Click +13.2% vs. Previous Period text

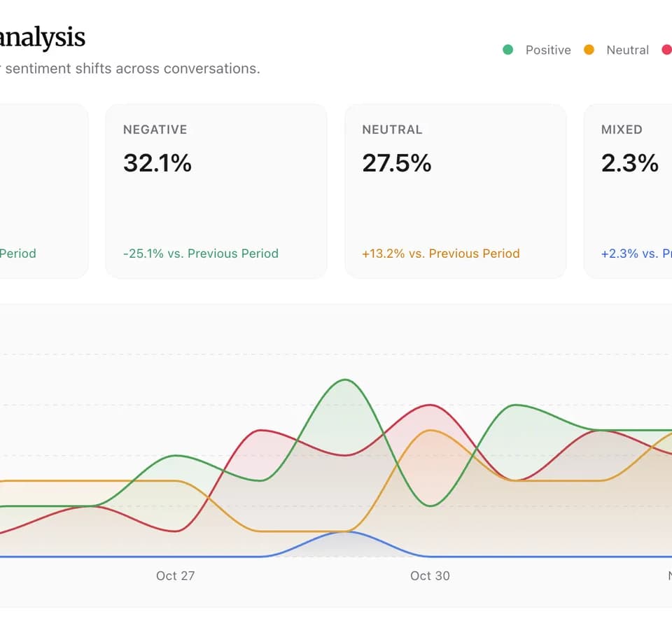(x=440, y=253)
